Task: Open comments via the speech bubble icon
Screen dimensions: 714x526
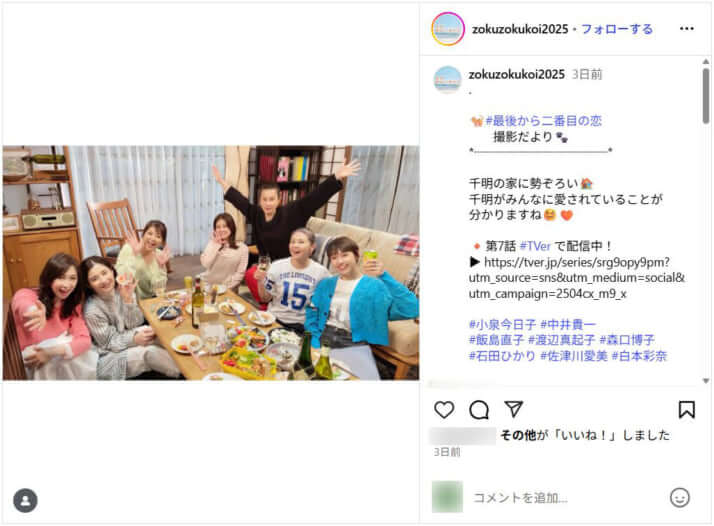Action: point(479,409)
